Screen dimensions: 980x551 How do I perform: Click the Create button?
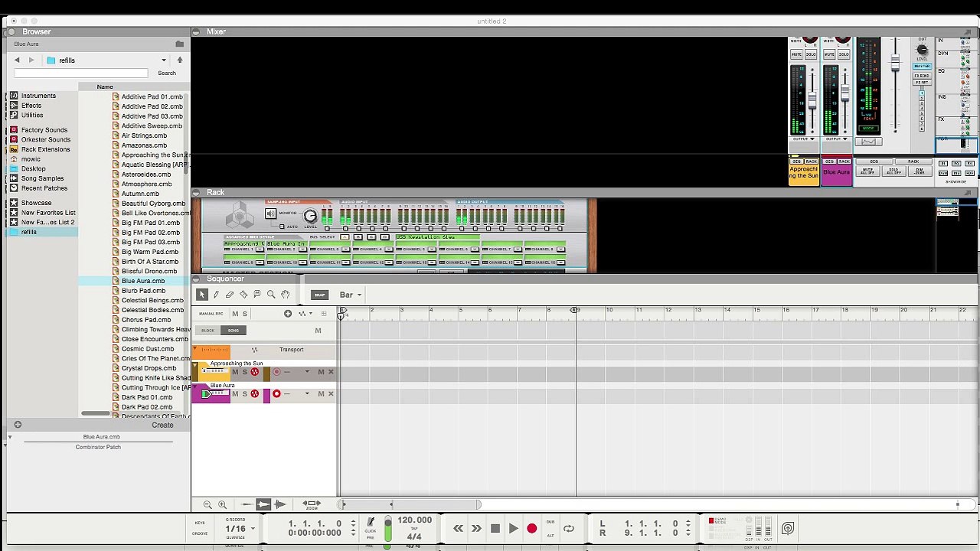tap(162, 425)
